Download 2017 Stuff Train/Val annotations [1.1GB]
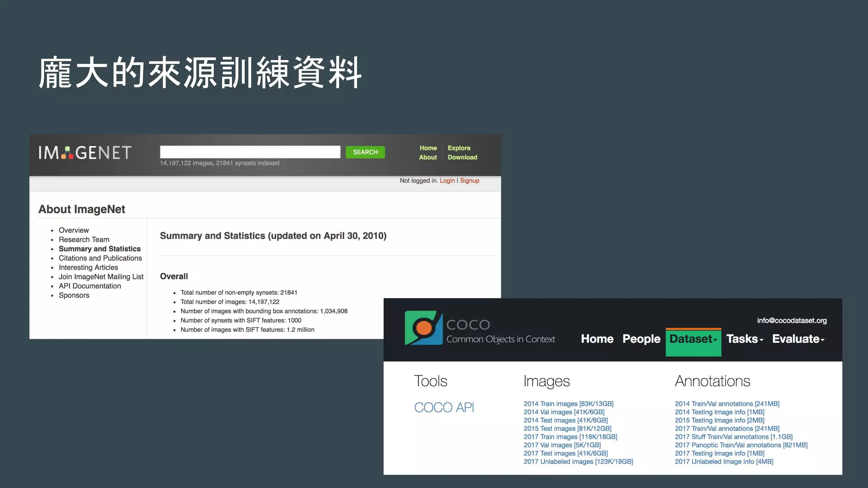The image size is (868, 488). click(x=734, y=437)
